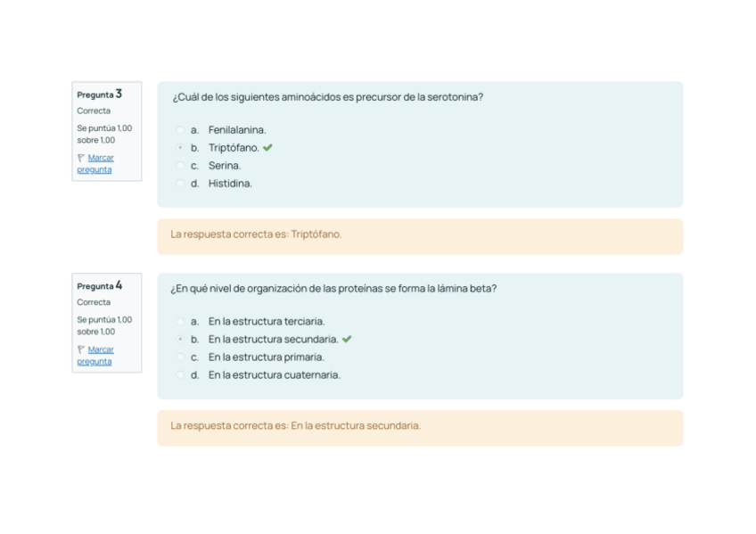This screenshot has width=756, height=534.
Task: Choose the Histidina radio option
Action: tap(181, 184)
